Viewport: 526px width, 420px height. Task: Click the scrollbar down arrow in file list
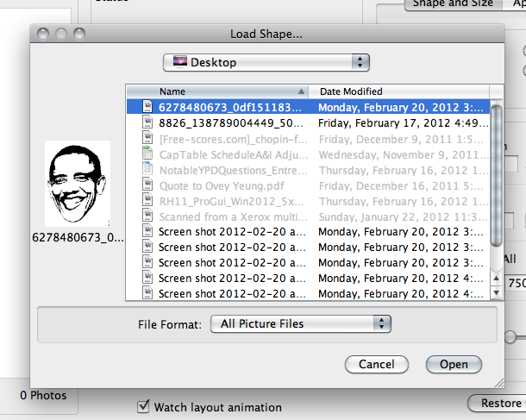pyautogui.click(x=496, y=292)
